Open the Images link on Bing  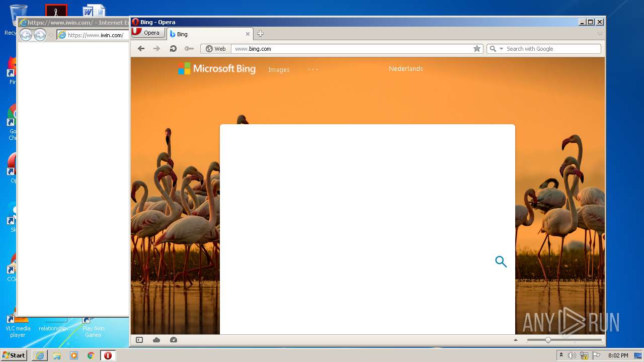279,69
